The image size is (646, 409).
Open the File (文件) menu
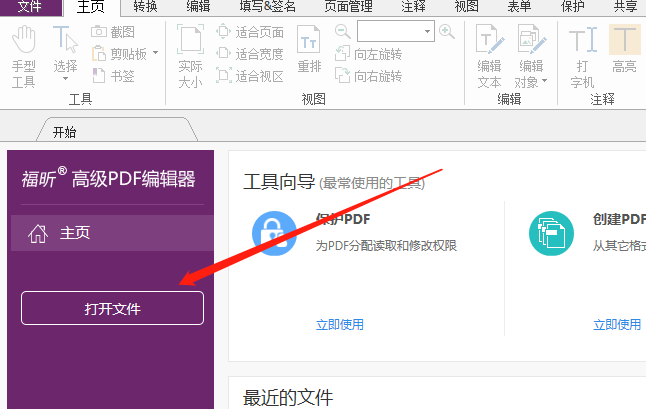[x=30, y=7]
